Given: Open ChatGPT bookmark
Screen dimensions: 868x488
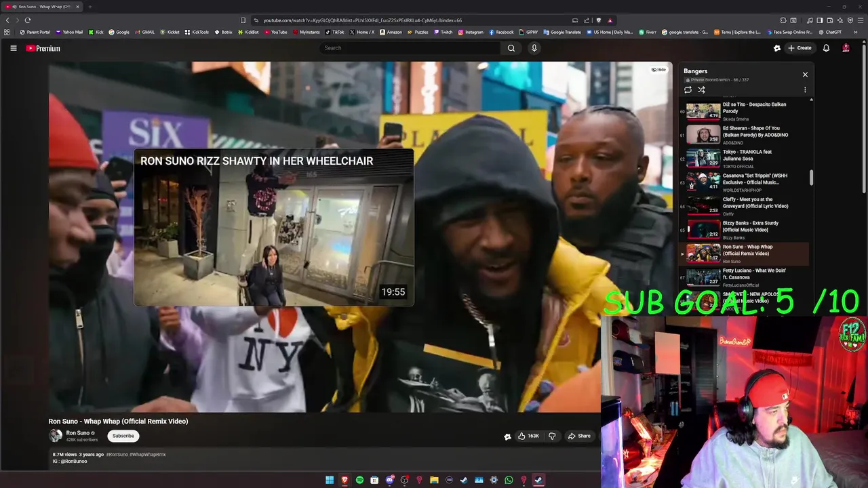Looking at the screenshot, I should (x=829, y=32).
